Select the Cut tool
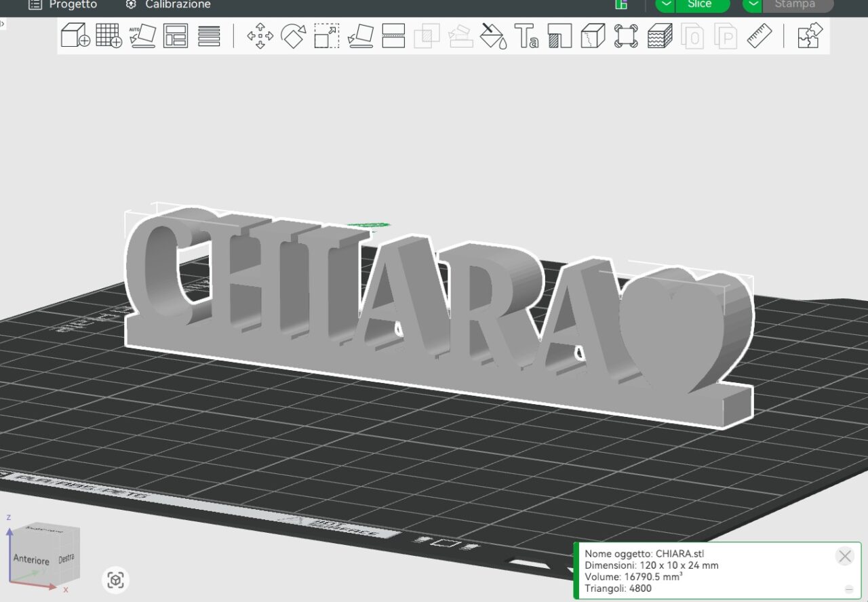868x602 pixels. point(393,35)
